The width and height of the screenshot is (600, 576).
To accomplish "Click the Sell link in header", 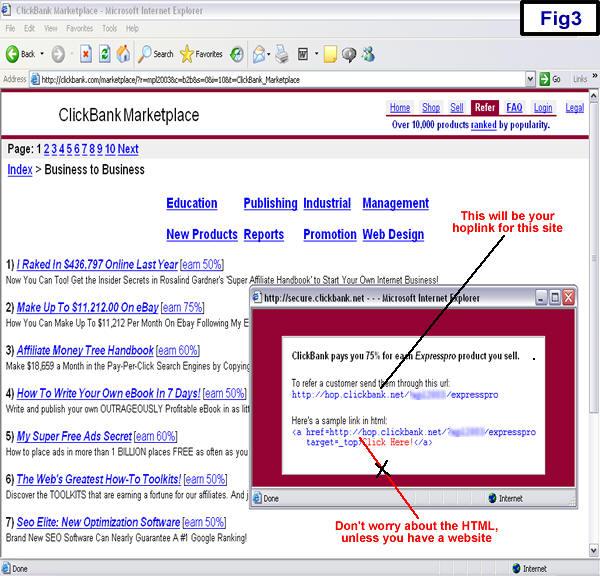I will (x=457, y=108).
